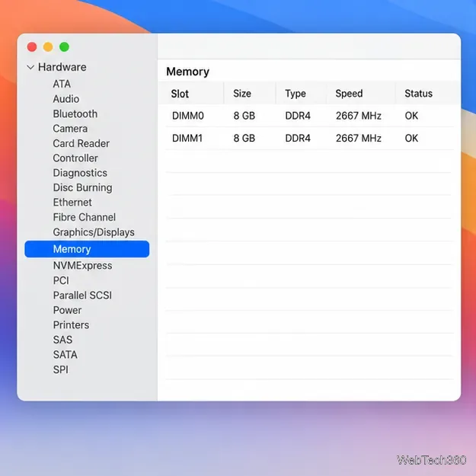Select Hardware heading in sidebar

click(62, 67)
